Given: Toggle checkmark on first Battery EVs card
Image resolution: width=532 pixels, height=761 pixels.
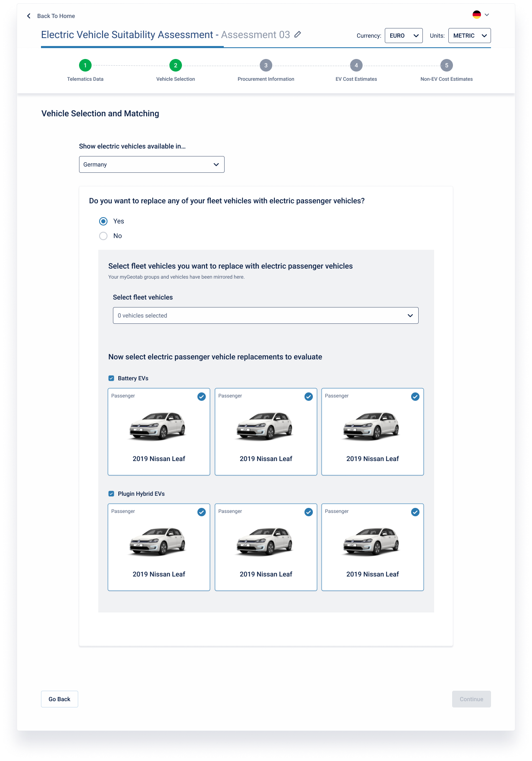Looking at the screenshot, I should (x=202, y=397).
